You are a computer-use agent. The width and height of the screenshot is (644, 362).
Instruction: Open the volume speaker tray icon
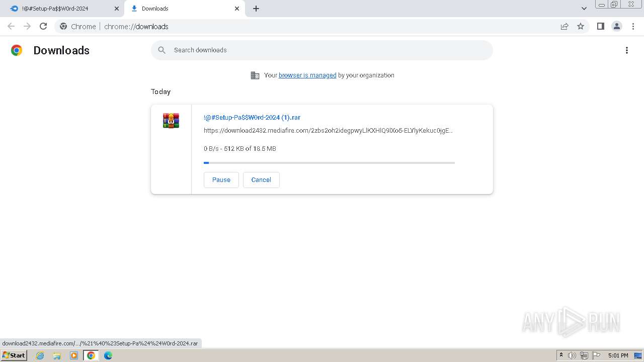click(572, 355)
